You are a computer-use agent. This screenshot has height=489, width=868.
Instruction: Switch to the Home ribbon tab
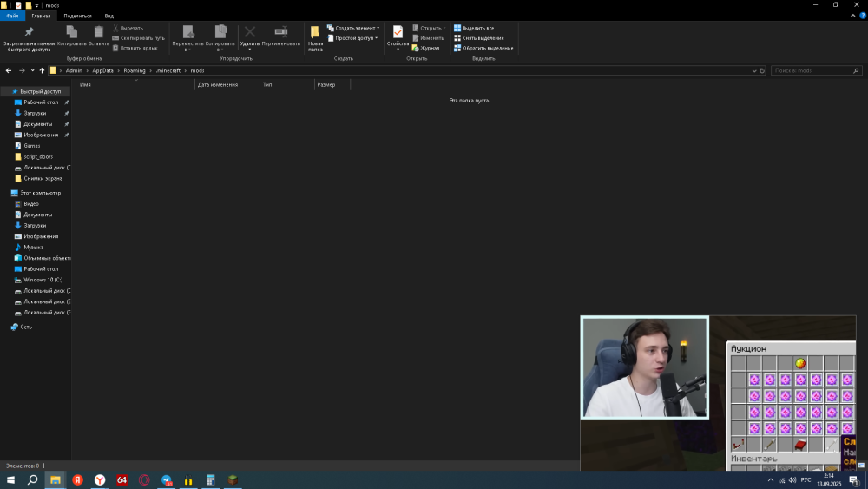[x=41, y=16]
